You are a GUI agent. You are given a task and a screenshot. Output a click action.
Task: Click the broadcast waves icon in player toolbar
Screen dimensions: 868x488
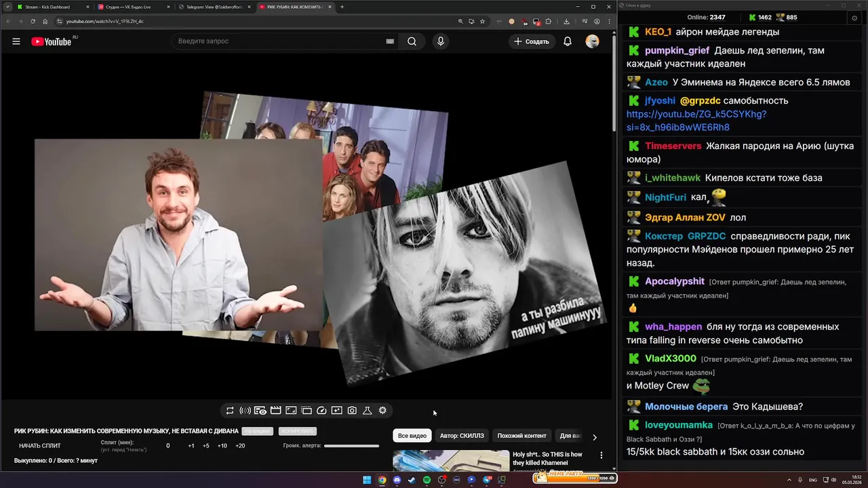(x=245, y=411)
